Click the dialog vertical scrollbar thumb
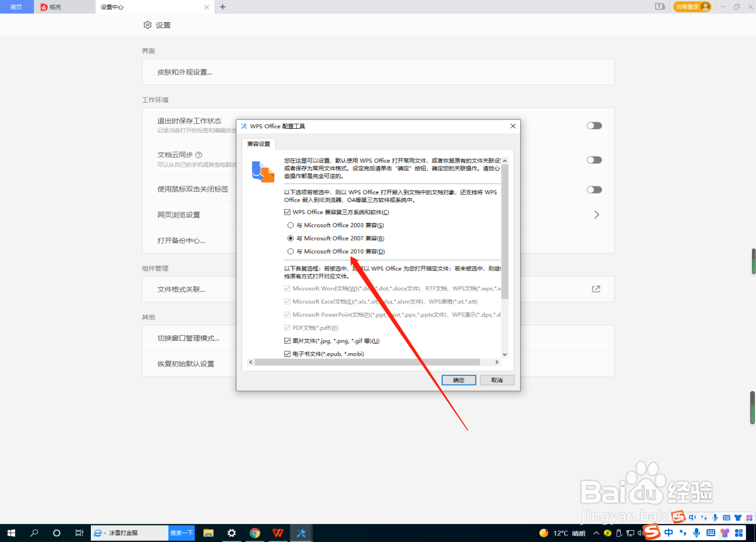Screen dimensions: 756x542 pos(505,231)
